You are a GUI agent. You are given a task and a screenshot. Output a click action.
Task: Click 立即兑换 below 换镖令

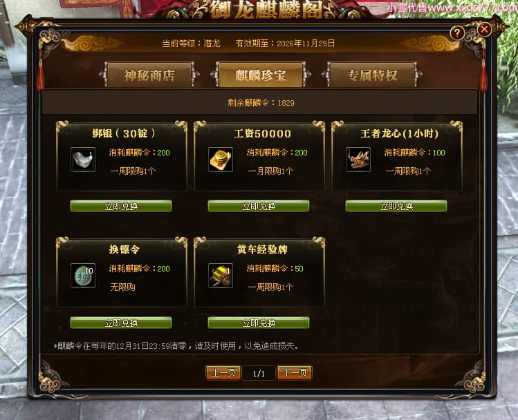[x=121, y=323]
